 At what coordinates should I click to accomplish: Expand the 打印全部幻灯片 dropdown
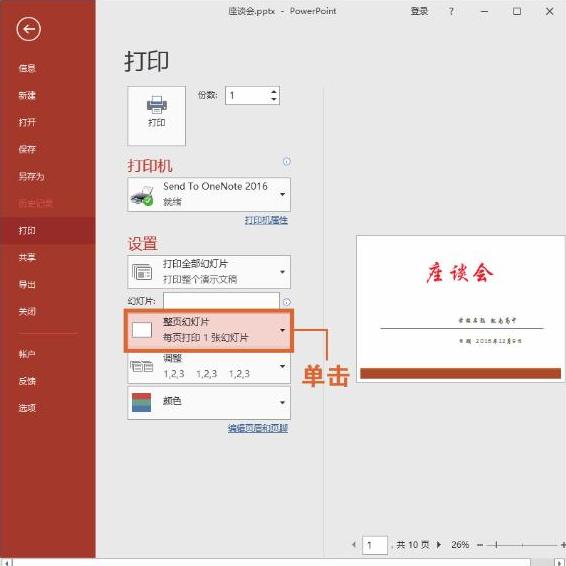coord(209,272)
